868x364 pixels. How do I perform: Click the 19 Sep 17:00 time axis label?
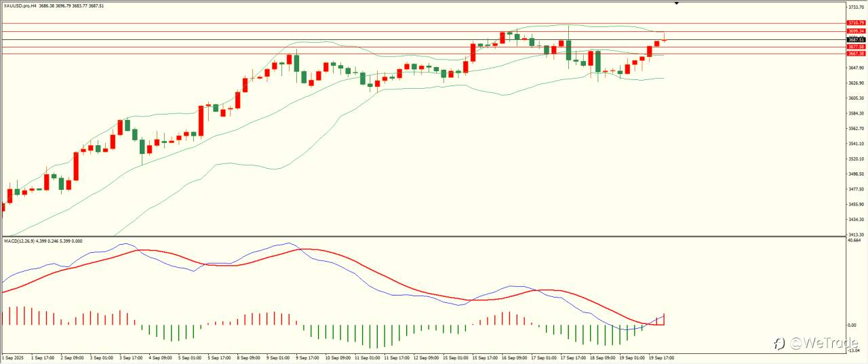pos(662,357)
